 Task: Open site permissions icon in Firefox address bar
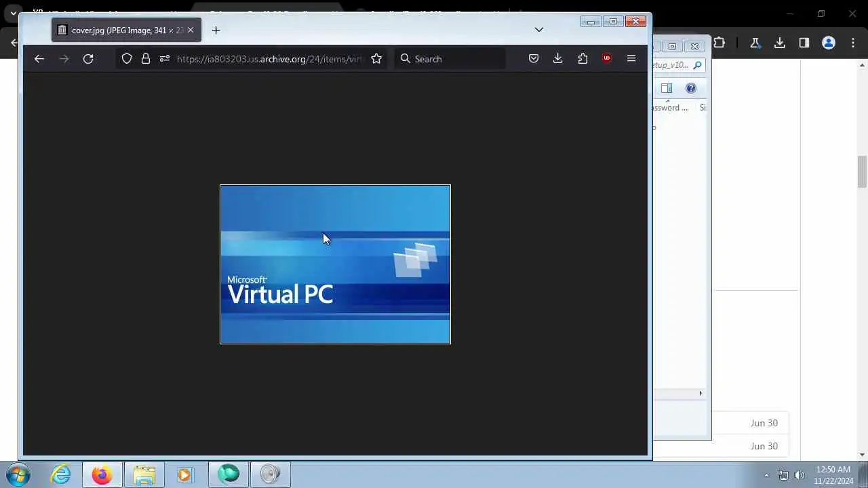[x=164, y=59]
